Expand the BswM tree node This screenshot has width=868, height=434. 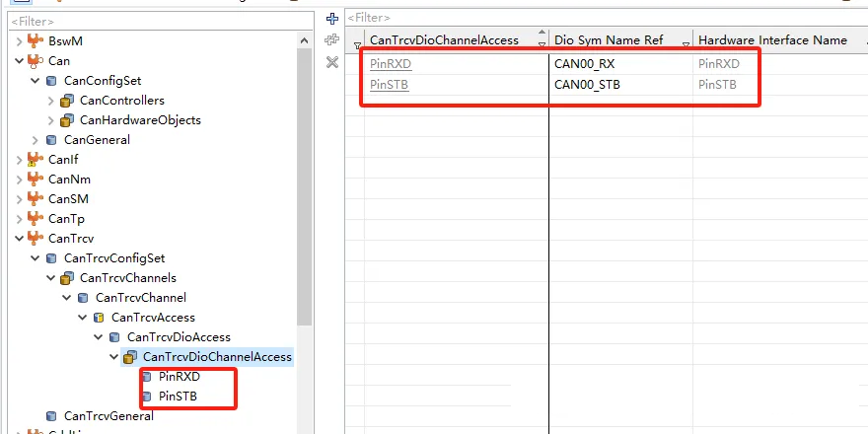[x=20, y=41]
